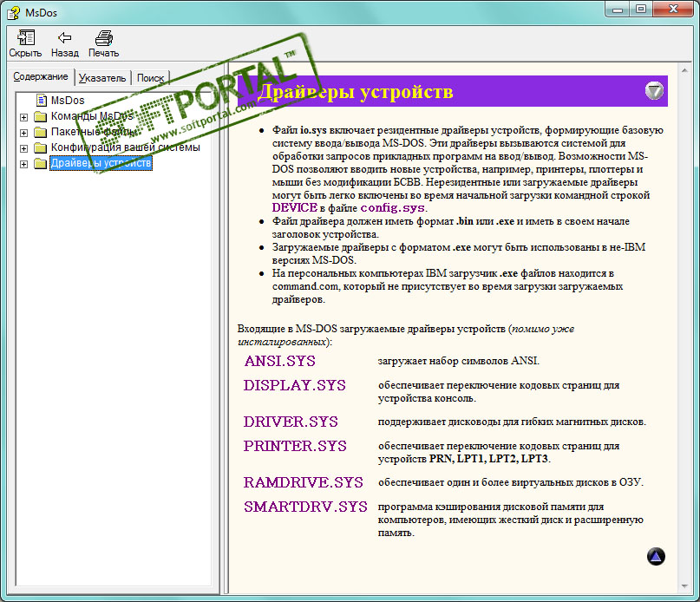Open the PRINTER.SYS driver link
This screenshot has height=602, width=700.
tap(295, 446)
